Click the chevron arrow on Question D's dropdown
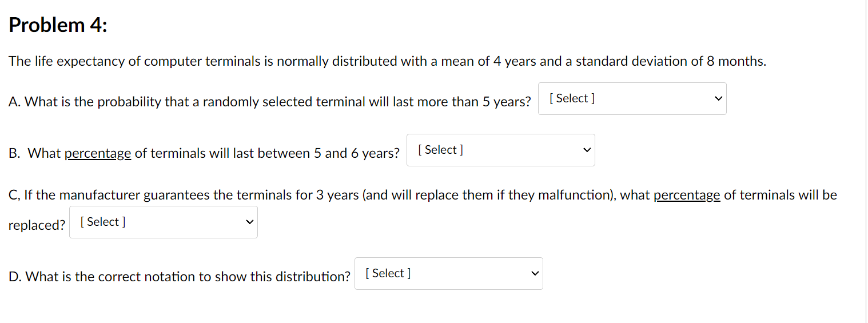868x323 pixels. pyautogui.click(x=535, y=274)
